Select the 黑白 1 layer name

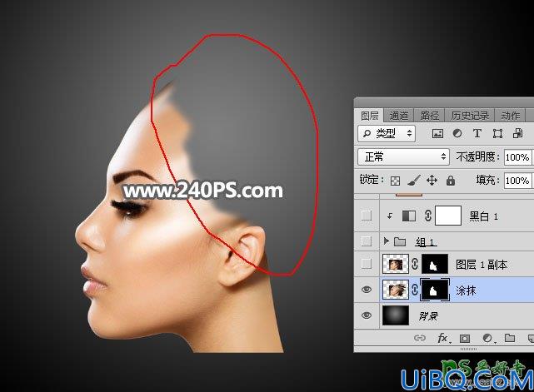tap(483, 216)
